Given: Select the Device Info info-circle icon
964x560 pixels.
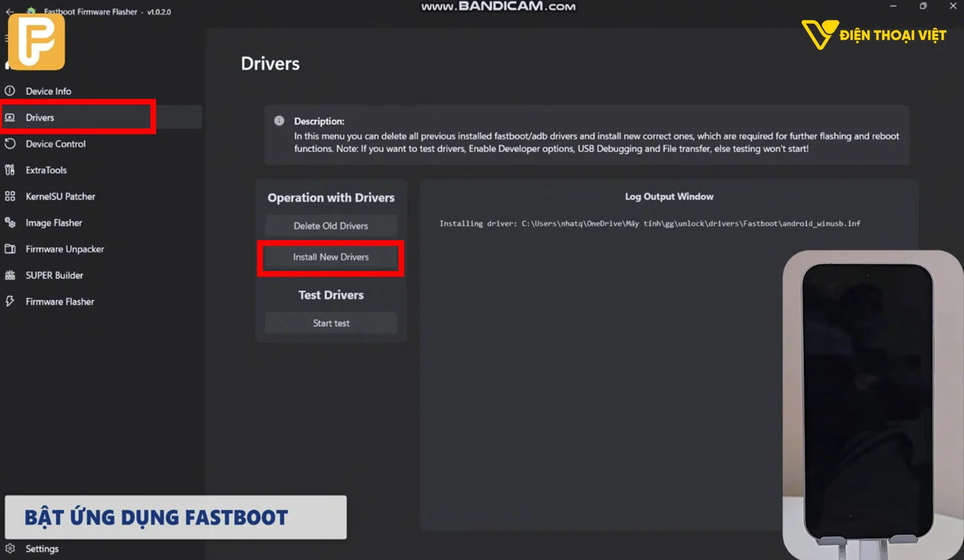Looking at the screenshot, I should (x=10, y=91).
